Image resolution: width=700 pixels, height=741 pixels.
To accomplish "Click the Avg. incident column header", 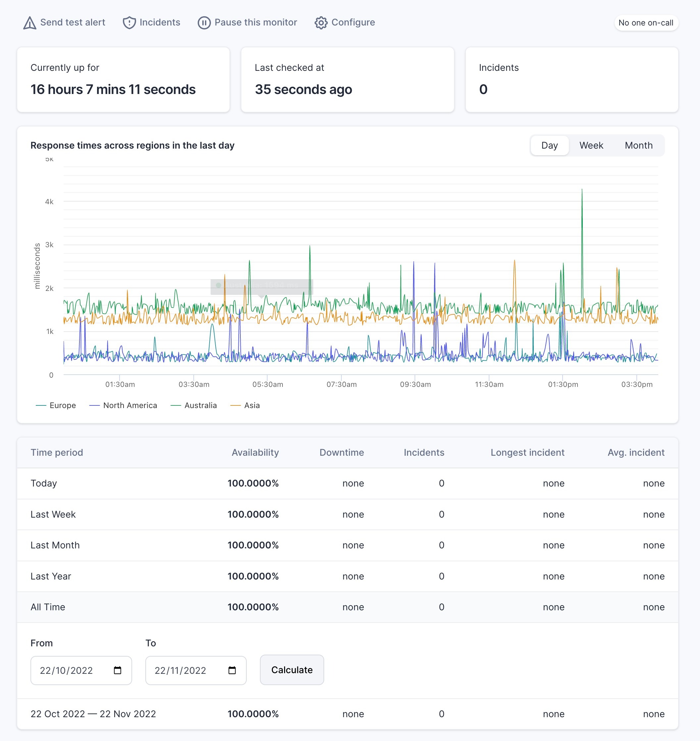I will pos(636,452).
